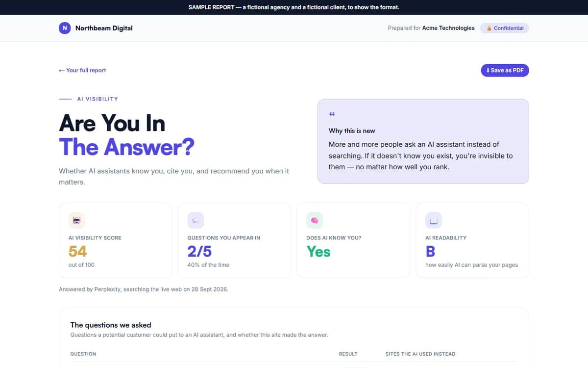Click the DOES AI KNOW YOU? label
The width and height of the screenshot is (588, 368).
(x=334, y=238)
